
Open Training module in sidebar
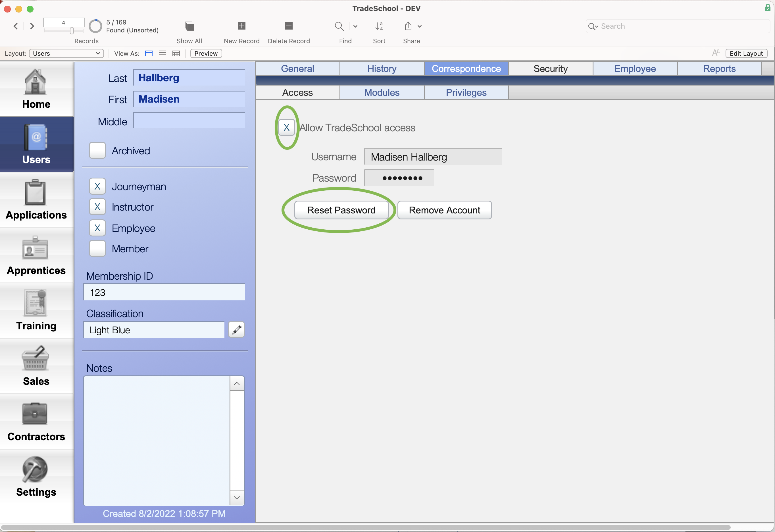(x=36, y=310)
